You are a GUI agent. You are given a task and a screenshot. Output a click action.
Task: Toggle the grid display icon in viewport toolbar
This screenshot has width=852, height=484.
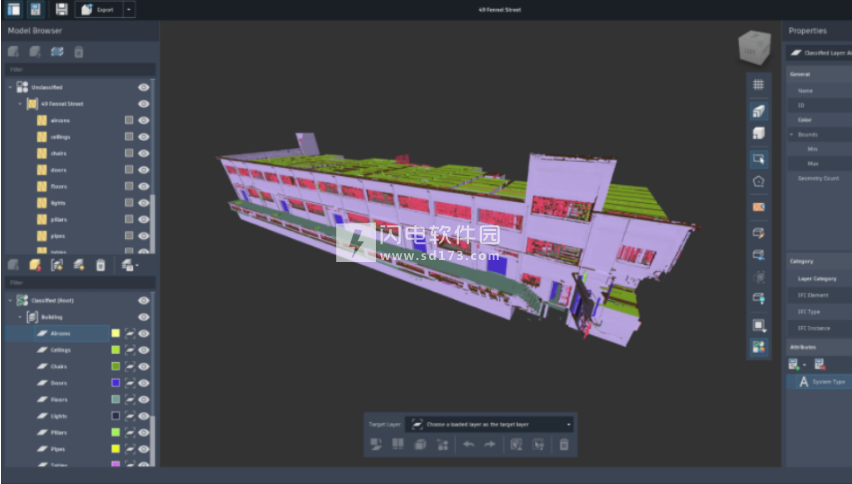pos(759,85)
